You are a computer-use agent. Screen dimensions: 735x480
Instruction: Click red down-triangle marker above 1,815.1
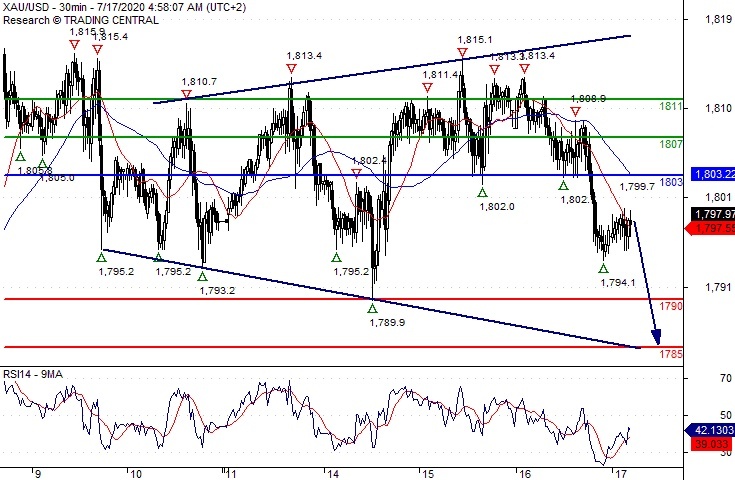click(x=463, y=52)
